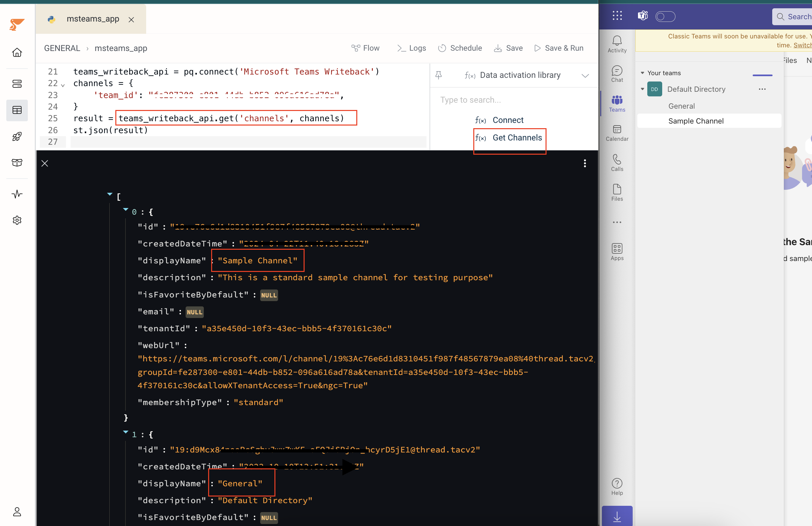Collapse the Default Directory team
Screen dimensions: 812x526
[x=642, y=89]
